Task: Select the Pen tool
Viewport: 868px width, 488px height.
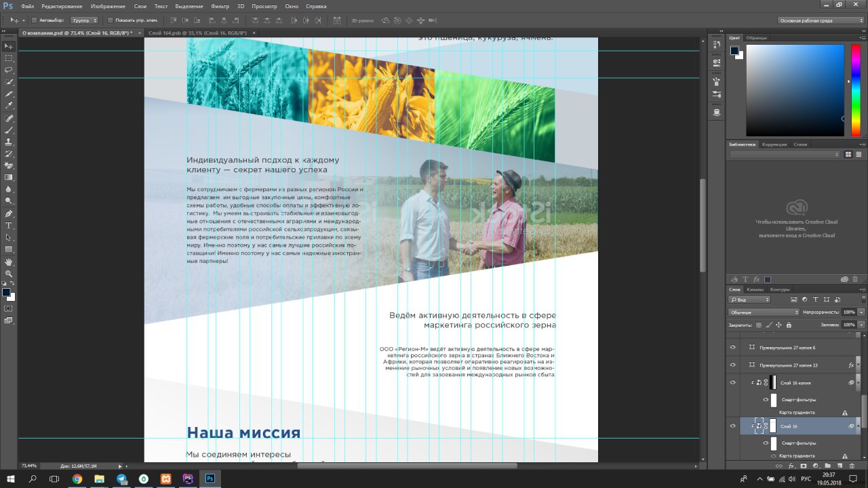Action: point(9,213)
